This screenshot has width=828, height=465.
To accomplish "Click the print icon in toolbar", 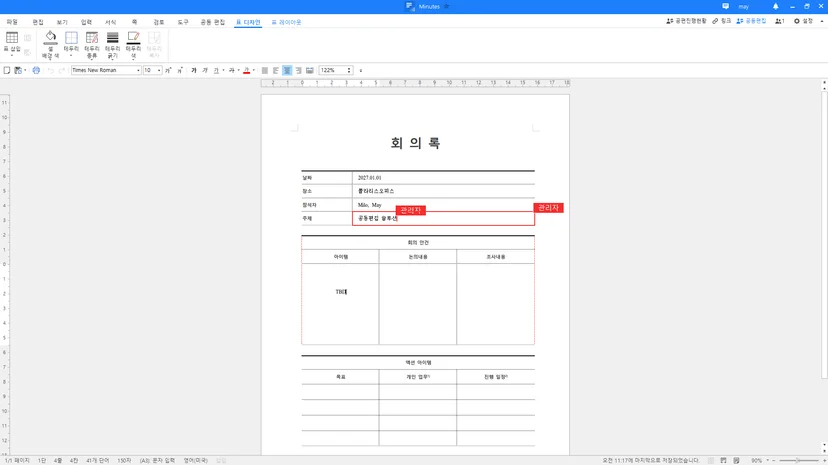I will 36,70.
